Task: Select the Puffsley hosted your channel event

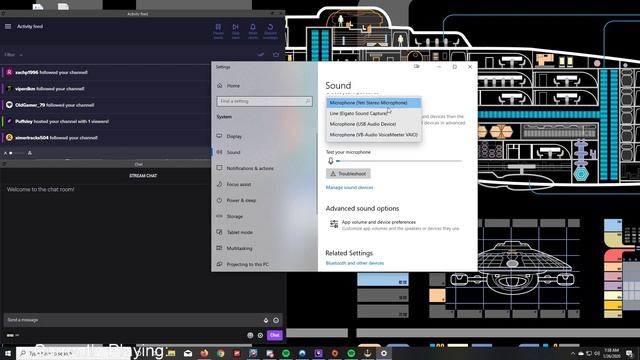Action: [x=106, y=121]
